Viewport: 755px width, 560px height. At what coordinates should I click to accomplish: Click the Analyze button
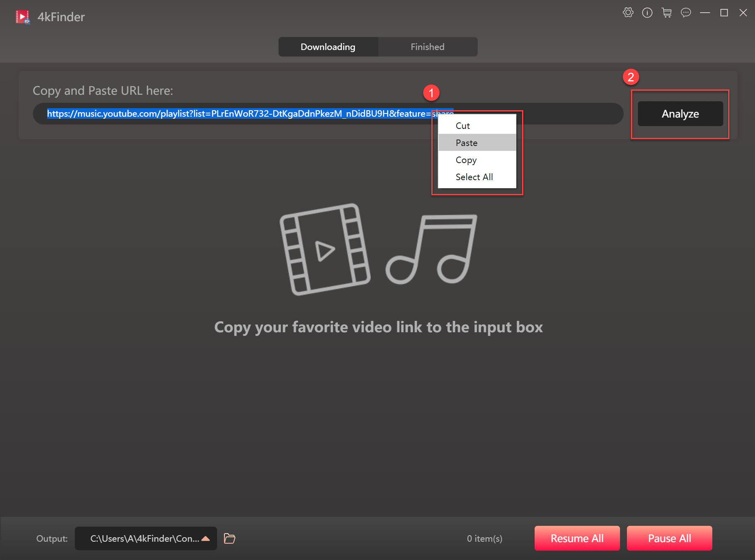click(x=680, y=114)
